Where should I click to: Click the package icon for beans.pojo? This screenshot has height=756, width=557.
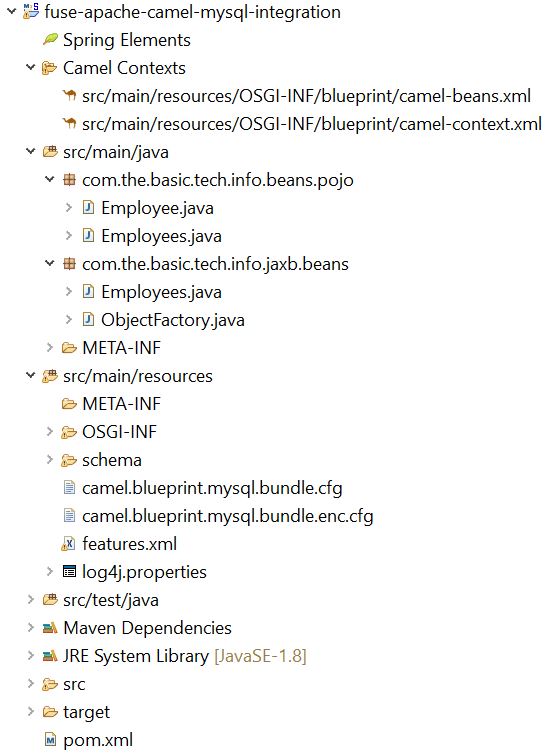pos(69,180)
